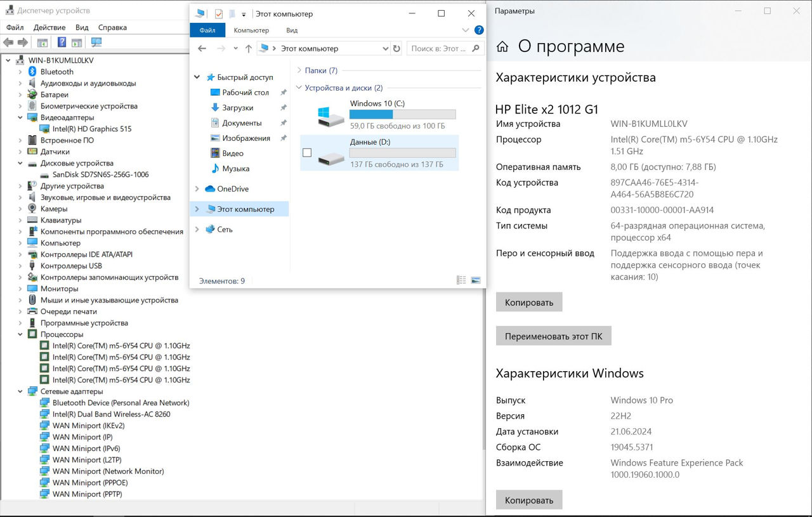Open the Действие menu in Device Manager
This screenshot has width=812, height=517.
(x=49, y=27)
